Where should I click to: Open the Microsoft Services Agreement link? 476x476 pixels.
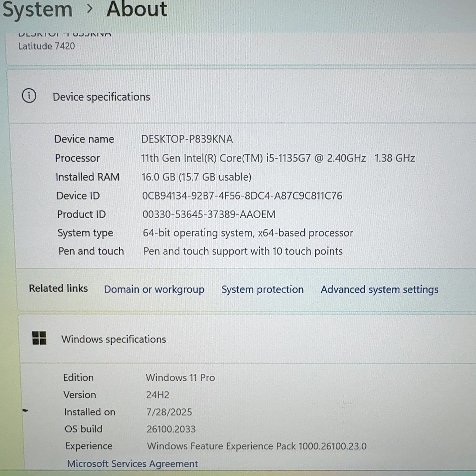coord(133,464)
